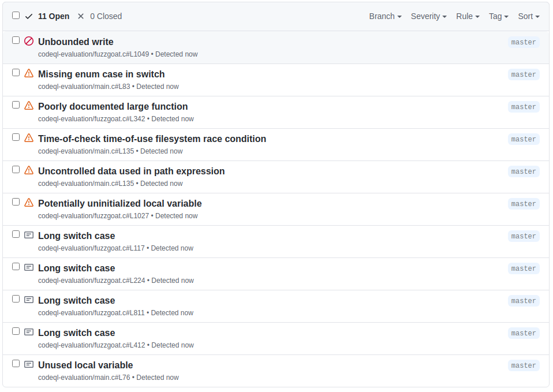Viewport: 553px width, 392px height.
Task: Select the 11 Open tab
Action: (x=53, y=16)
